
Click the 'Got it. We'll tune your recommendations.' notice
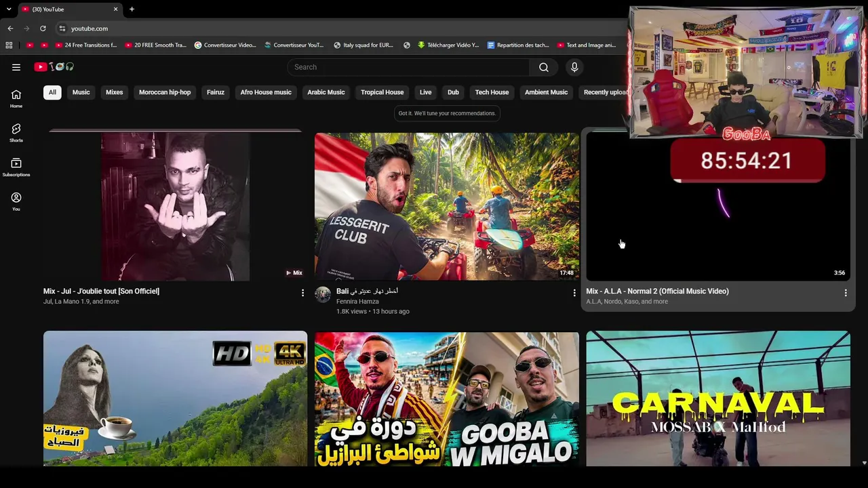click(x=447, y=113)
